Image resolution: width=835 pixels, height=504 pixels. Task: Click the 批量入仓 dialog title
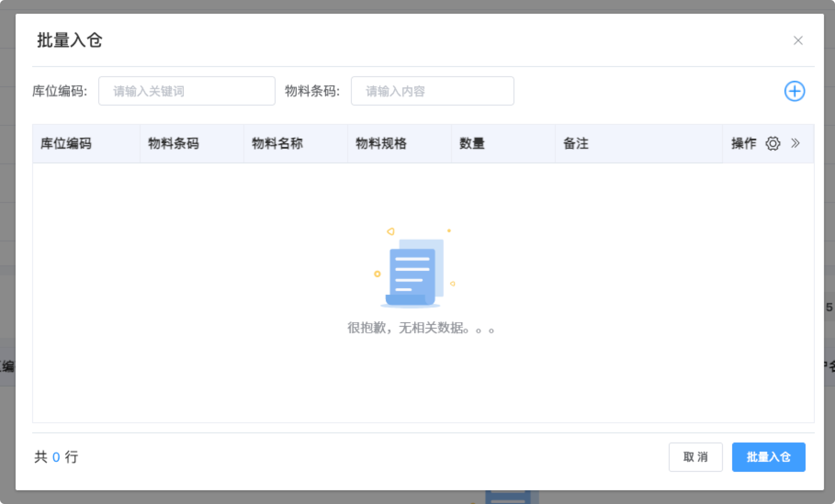click(x=70, y=40)
